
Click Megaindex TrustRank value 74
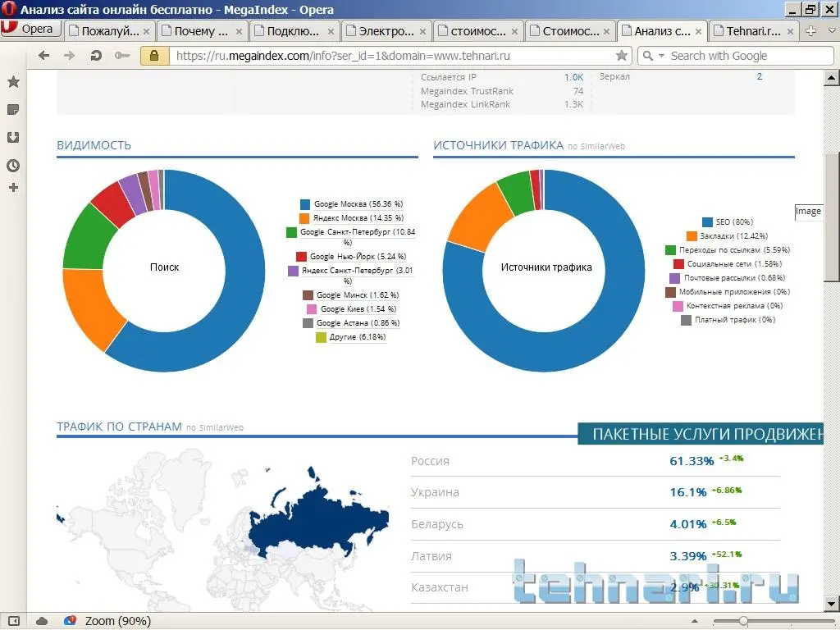pyautogui.click(x=578, y=91)
